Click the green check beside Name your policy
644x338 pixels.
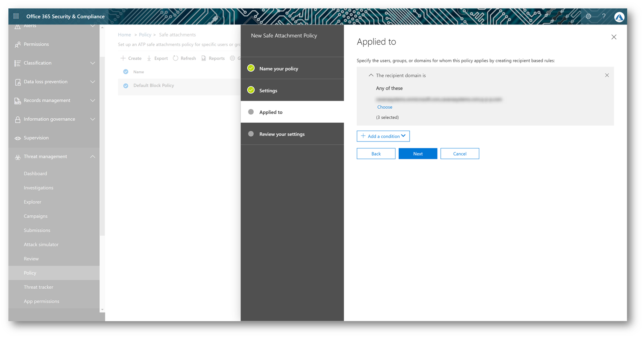pyautogui.click(x=251, y=68)
